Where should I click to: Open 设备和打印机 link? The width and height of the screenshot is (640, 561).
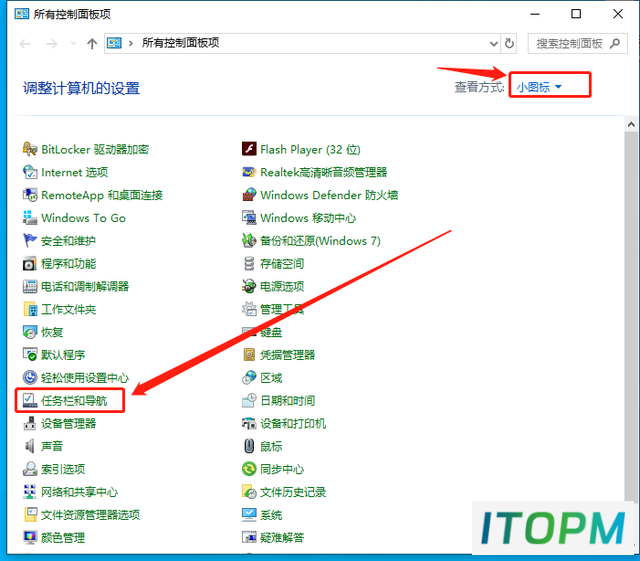click(293, 423)
